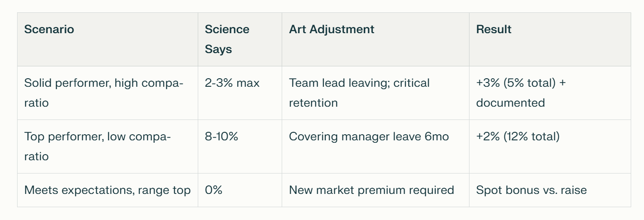This screenshot has width=644, height=220.
Task: Select the +2% (12% total) cell
Action: tap(550, 147)
